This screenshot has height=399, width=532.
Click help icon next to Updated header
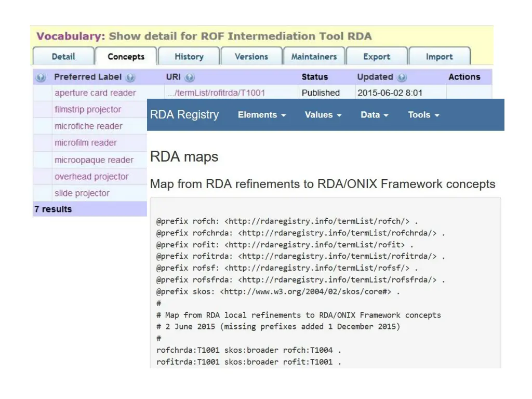402,77
